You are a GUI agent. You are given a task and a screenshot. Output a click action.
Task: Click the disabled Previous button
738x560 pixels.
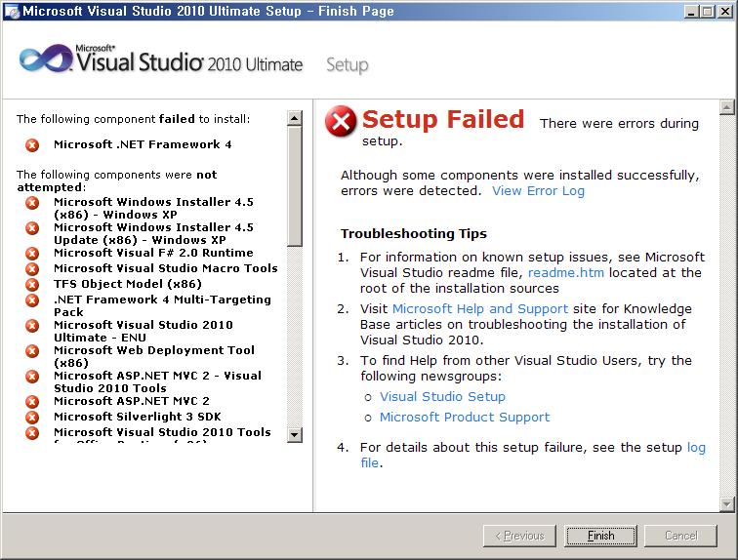click(519, 536)
